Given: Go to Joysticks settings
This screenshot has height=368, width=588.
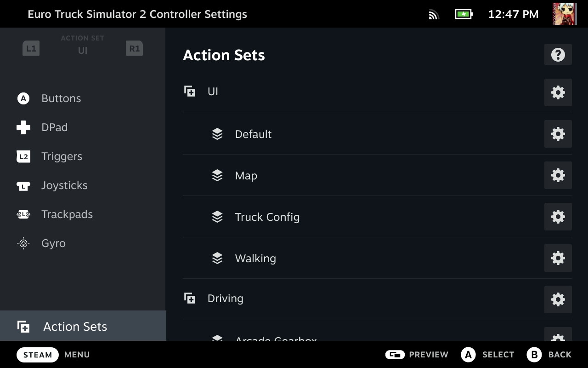Looking at the screenshot, I should pyautogui.click(x=64, y=185).
